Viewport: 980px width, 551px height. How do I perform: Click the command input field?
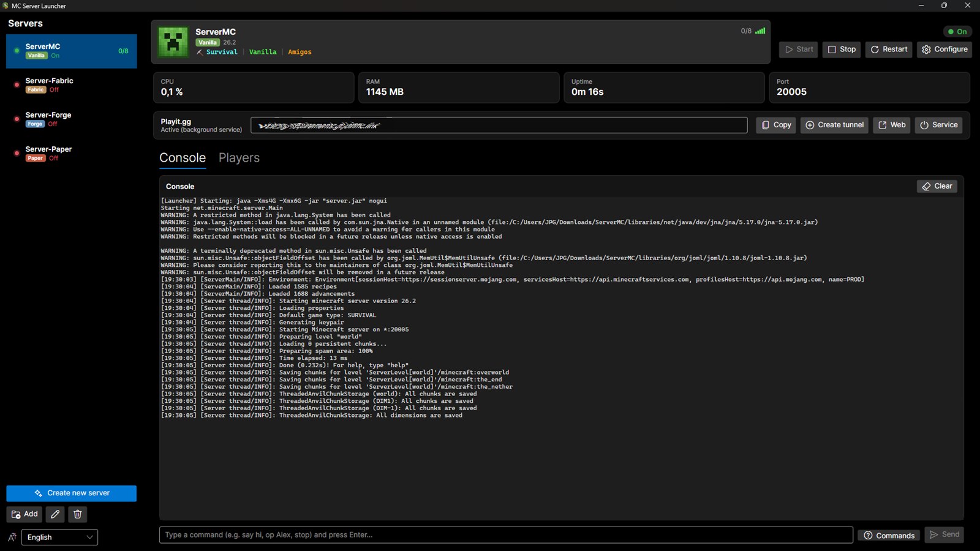[506, 535]
